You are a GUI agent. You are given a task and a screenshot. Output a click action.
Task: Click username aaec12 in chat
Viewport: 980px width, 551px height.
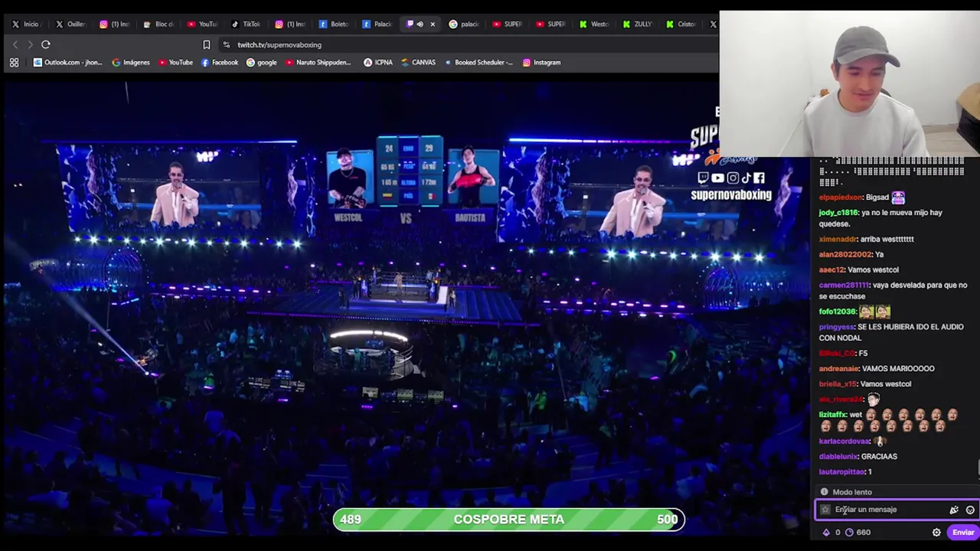(831, 269)
